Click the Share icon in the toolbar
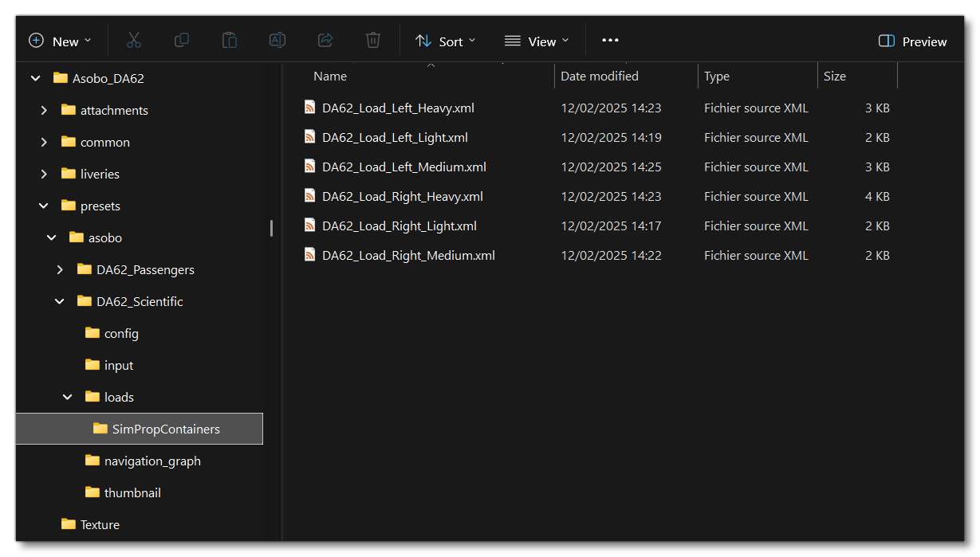Screen dimensions: 980x557 325,40
